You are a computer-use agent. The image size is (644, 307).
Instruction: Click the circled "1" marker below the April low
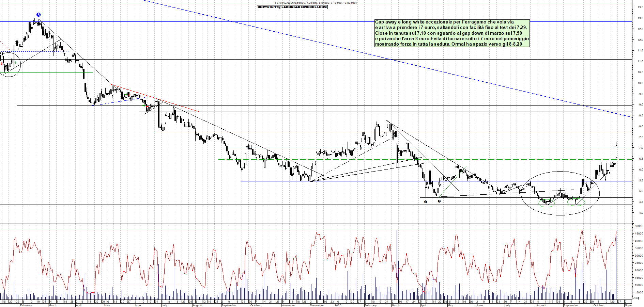[x=425, y=201]
